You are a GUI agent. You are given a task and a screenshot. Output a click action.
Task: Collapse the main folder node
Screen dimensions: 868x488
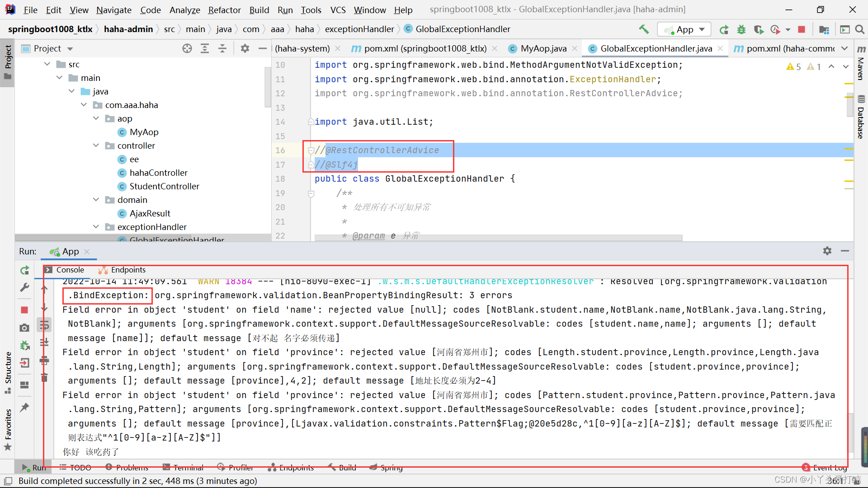tap(60, 78)
